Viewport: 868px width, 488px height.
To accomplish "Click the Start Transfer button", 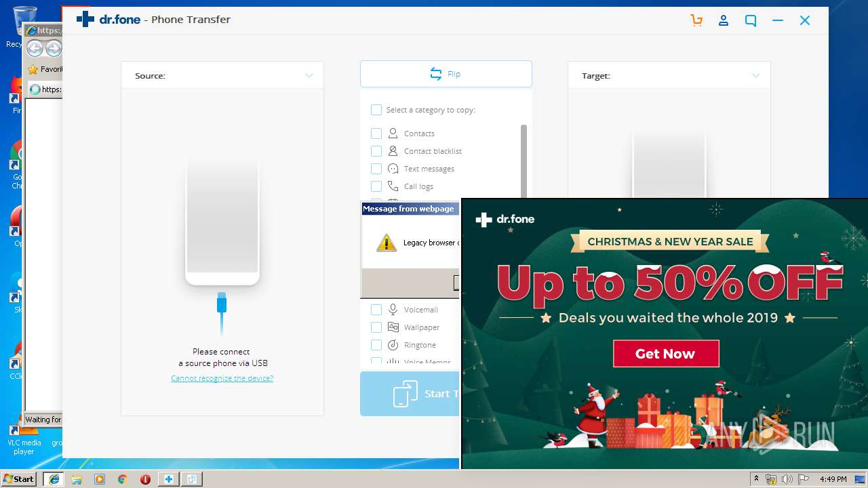I will 410,394.
